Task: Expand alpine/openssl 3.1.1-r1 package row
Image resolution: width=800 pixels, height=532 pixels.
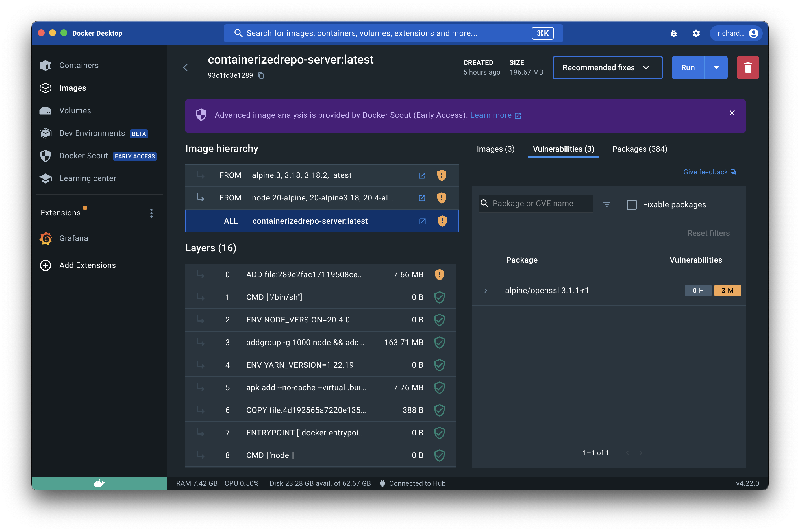Action: coord(486,291)
